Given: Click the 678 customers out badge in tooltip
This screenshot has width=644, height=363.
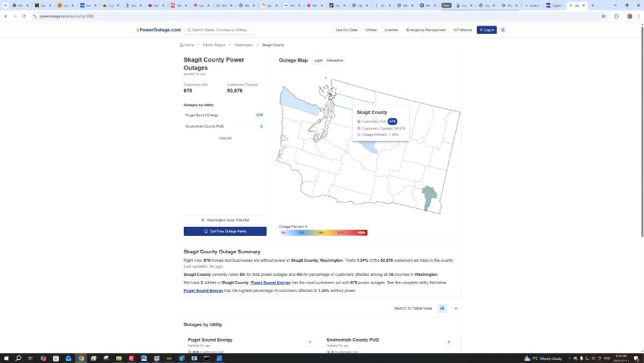Looking at the screenshot, I should 392,121.
